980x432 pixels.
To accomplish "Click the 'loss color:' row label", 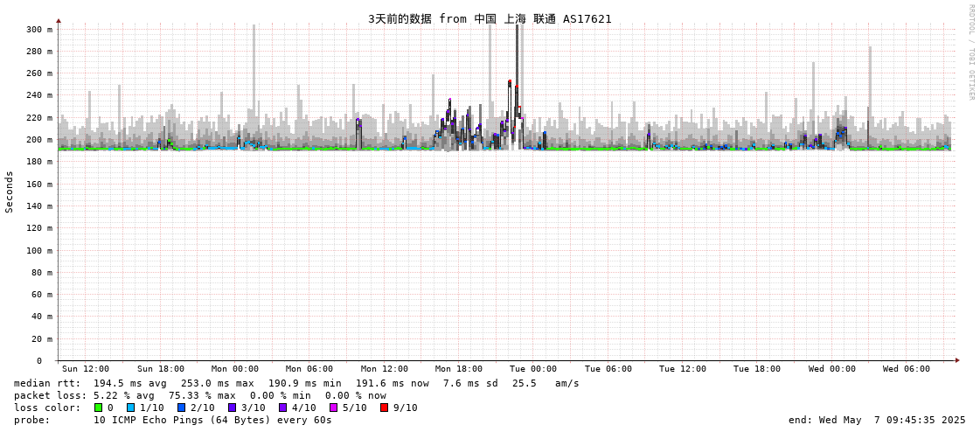I will tap(47, 408).
